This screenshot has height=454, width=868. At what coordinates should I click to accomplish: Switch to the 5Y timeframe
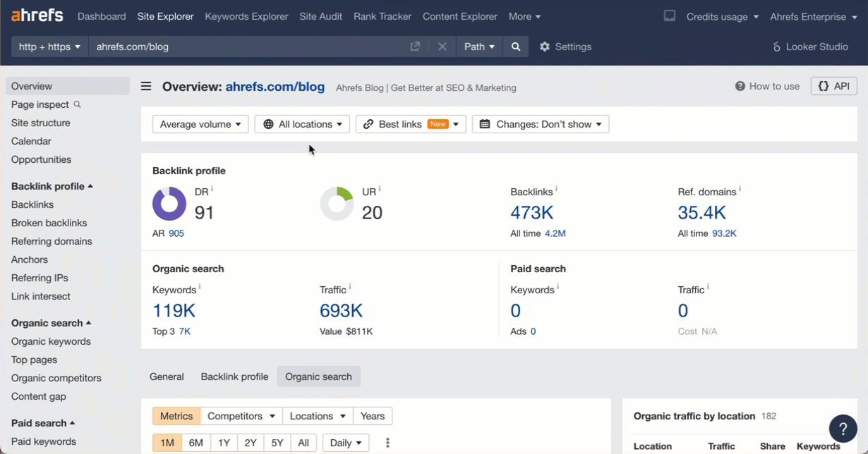(277, 442)
